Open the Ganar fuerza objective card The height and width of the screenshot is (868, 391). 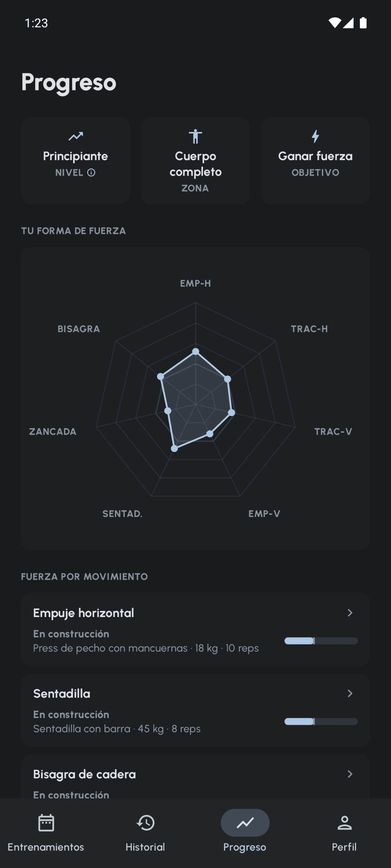(x=315, y=161)
